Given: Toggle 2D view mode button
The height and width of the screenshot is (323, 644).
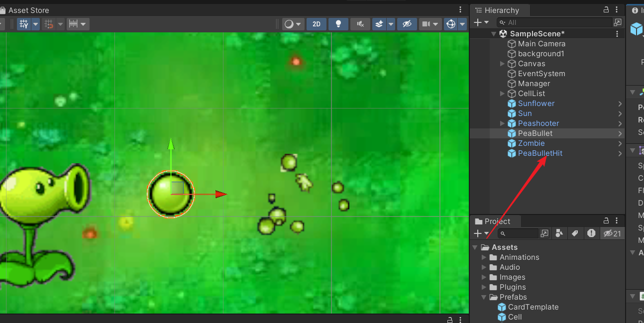Looking at the screenshot, I should 317,24.
